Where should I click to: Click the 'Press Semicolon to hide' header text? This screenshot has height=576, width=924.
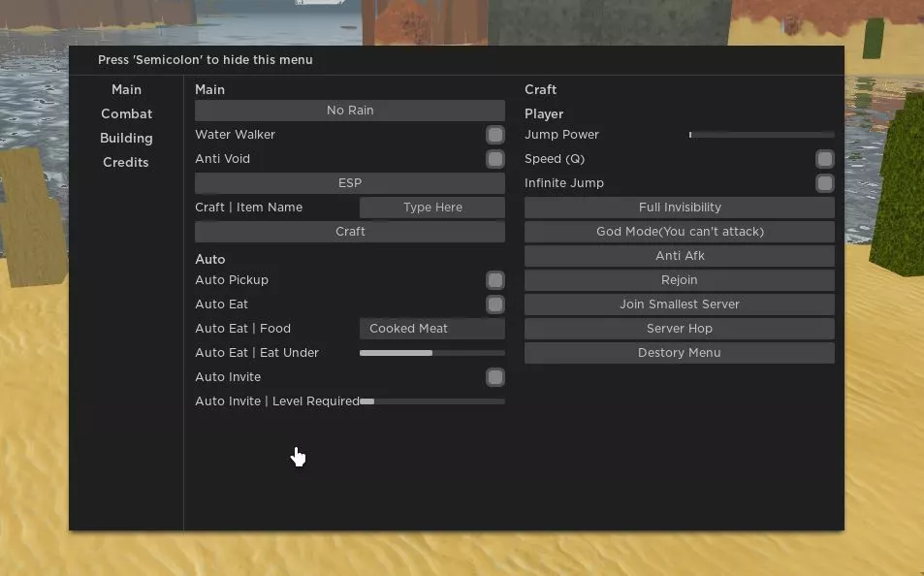206,60
